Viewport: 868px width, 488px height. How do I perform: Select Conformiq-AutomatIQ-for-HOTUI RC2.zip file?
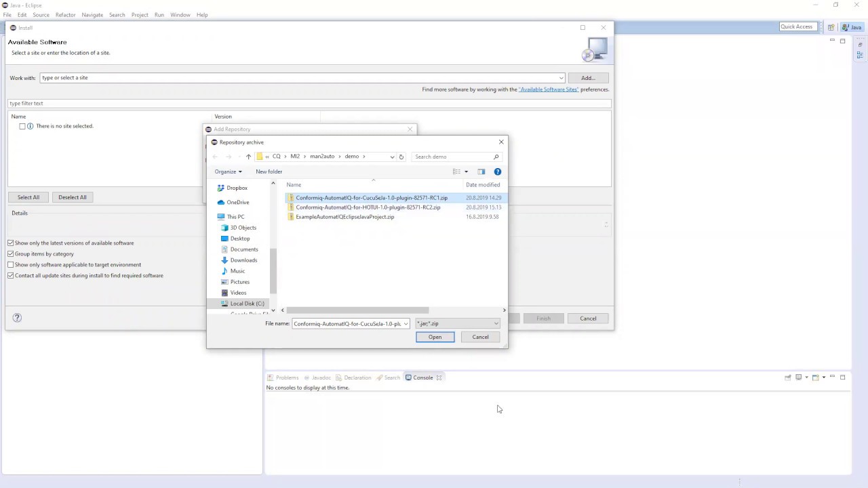tap(367, 207)
